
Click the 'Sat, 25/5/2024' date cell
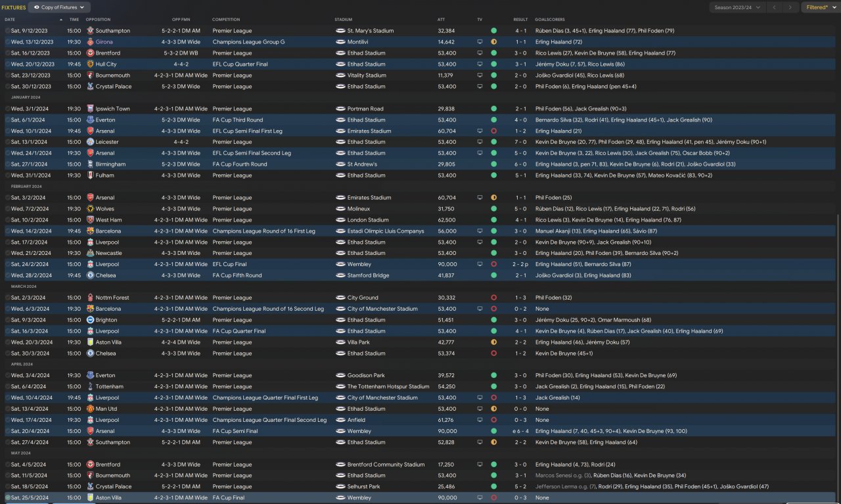pos(30,498)
